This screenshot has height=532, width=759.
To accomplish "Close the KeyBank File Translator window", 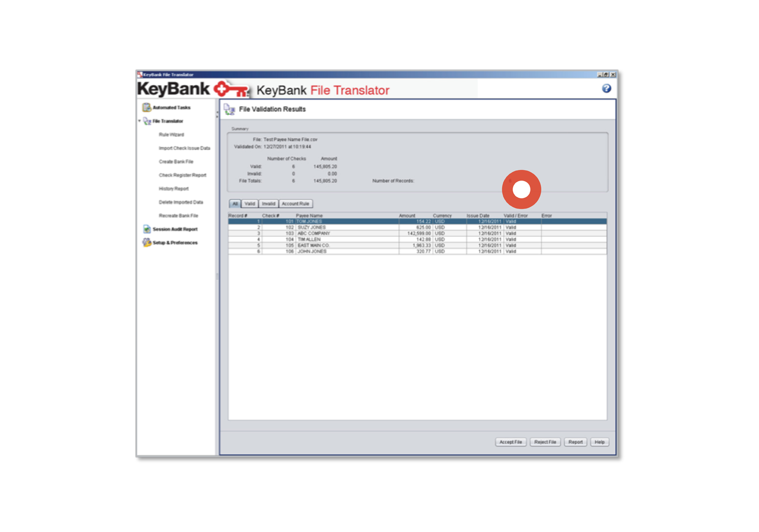I will pyautogui.click(x=613, y=75).
